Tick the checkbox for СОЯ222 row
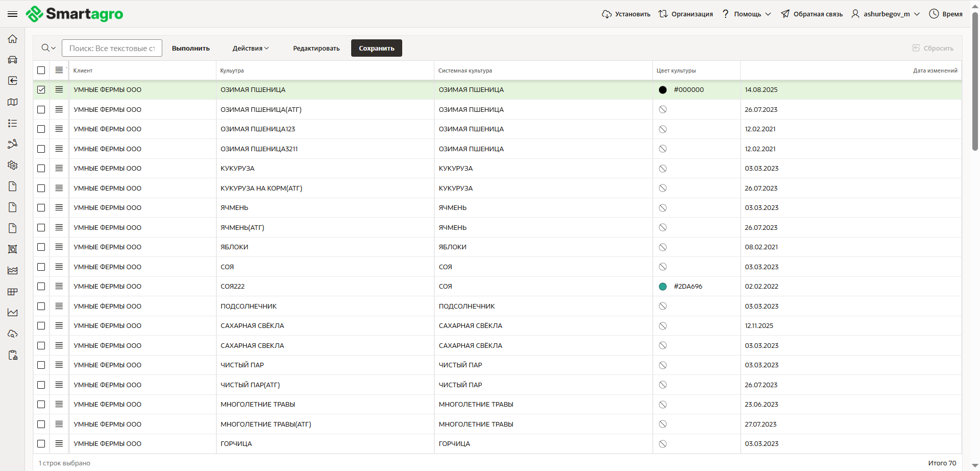 [x=41, y=286]
